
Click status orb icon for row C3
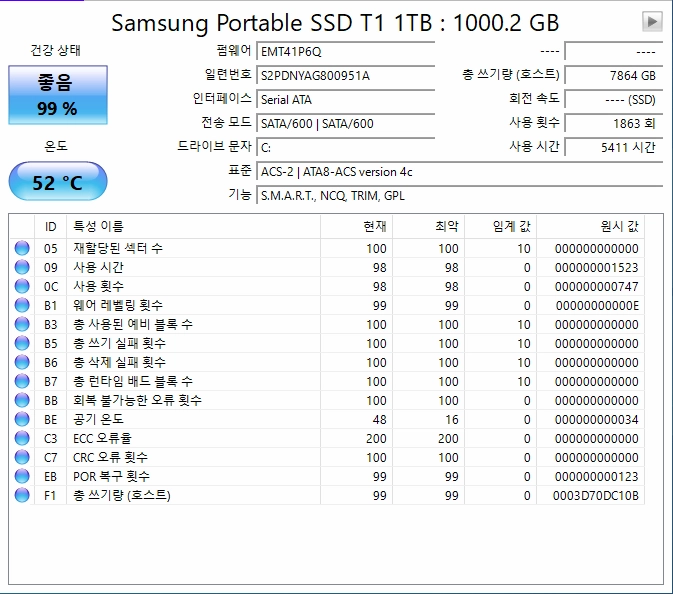pos(22,438)
